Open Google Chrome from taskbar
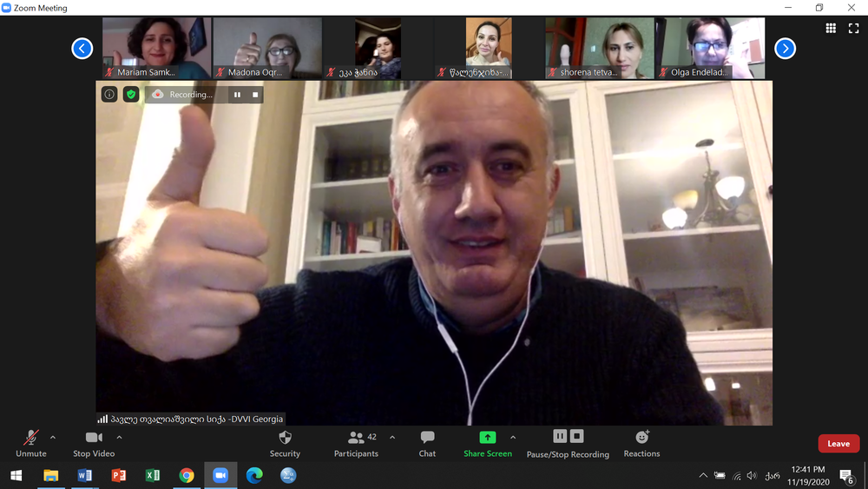 (186, 475)
